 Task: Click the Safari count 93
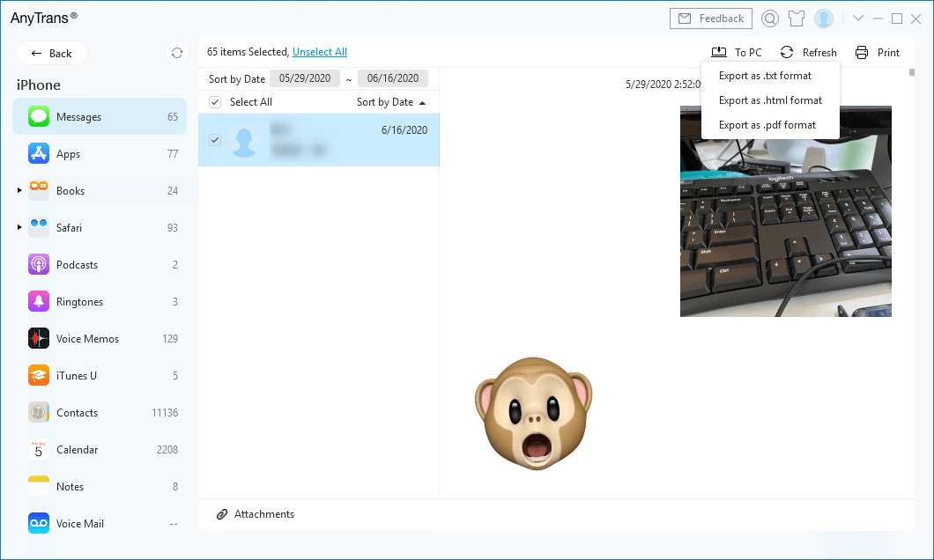pyautogui.click(x=173, y=227)
